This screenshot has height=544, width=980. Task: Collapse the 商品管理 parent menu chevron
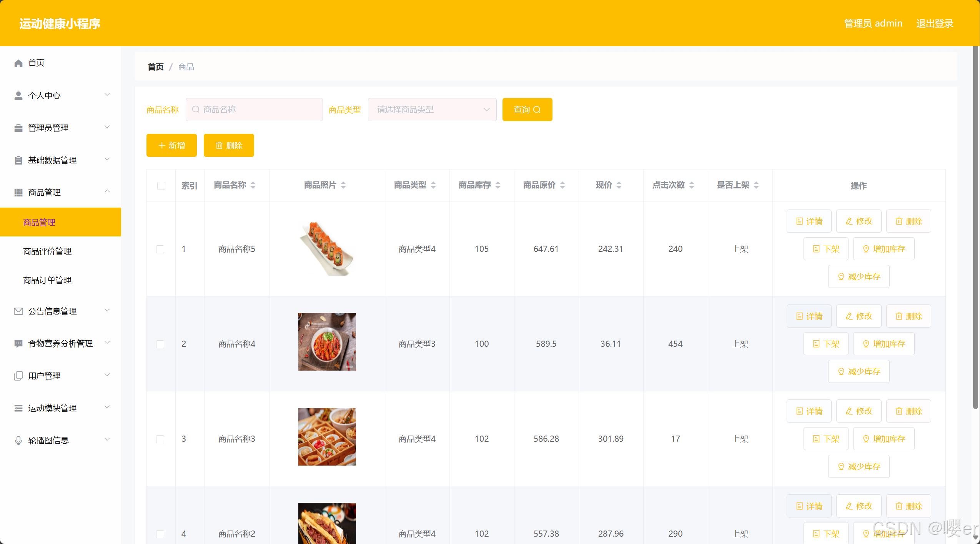tap(107, 191)
